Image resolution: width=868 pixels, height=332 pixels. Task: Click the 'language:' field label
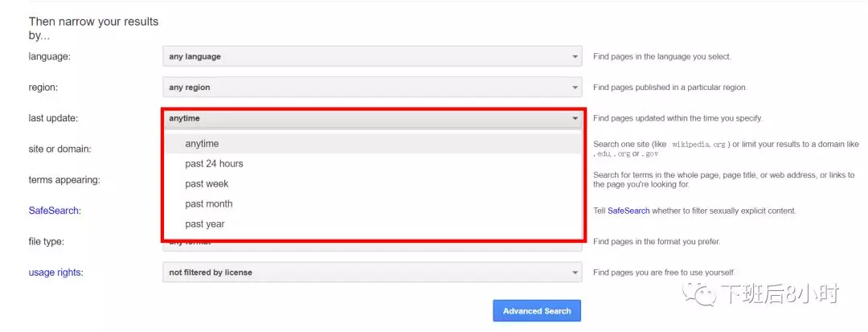[x=50, y=57]
